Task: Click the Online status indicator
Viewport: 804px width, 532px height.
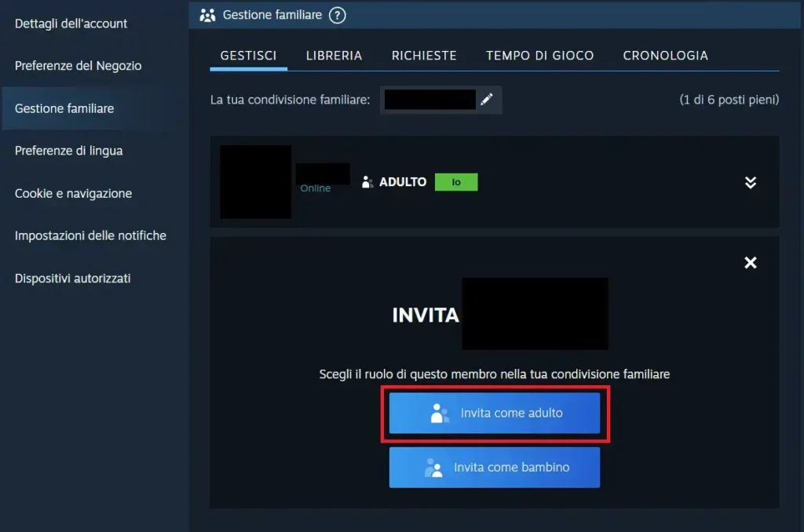Action: (x=315, y=188)
